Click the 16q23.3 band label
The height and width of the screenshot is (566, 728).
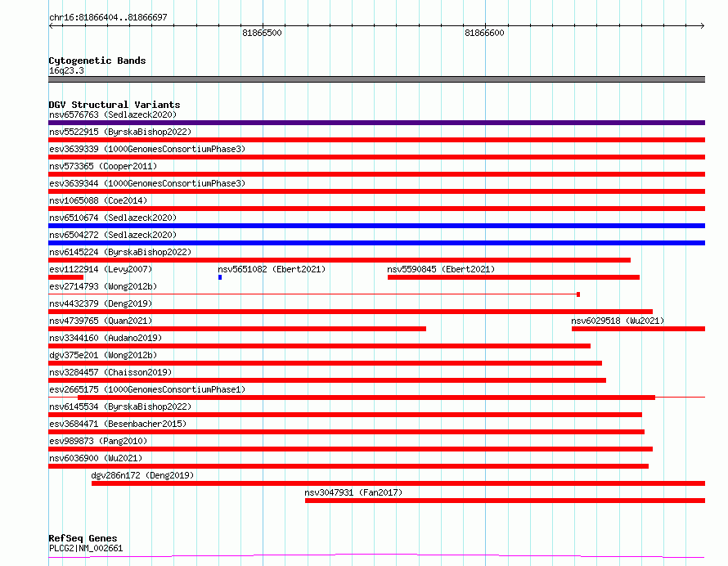tap(66, 70)
